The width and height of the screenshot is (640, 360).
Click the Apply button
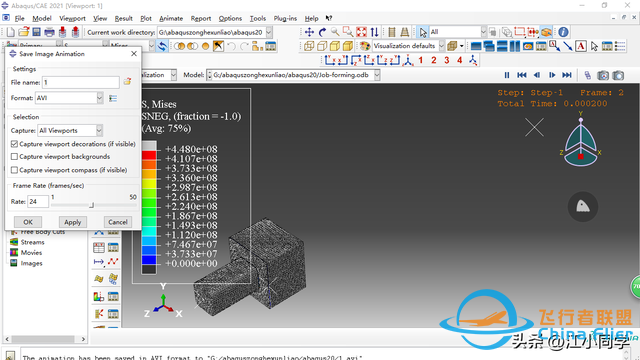pyautogui.click(x=73, y=222)
